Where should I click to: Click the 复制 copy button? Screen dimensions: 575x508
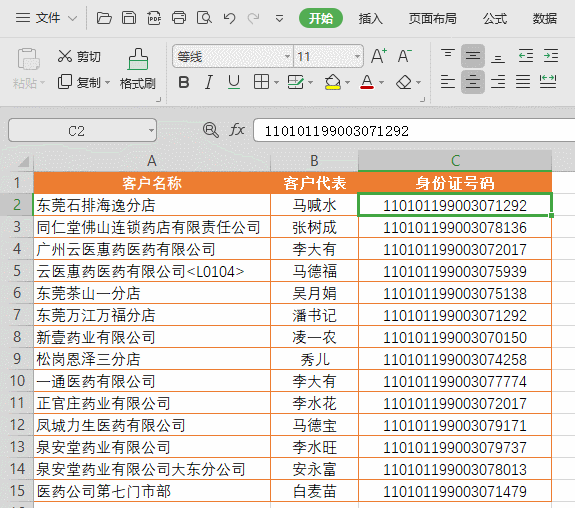tap(79, 83)
